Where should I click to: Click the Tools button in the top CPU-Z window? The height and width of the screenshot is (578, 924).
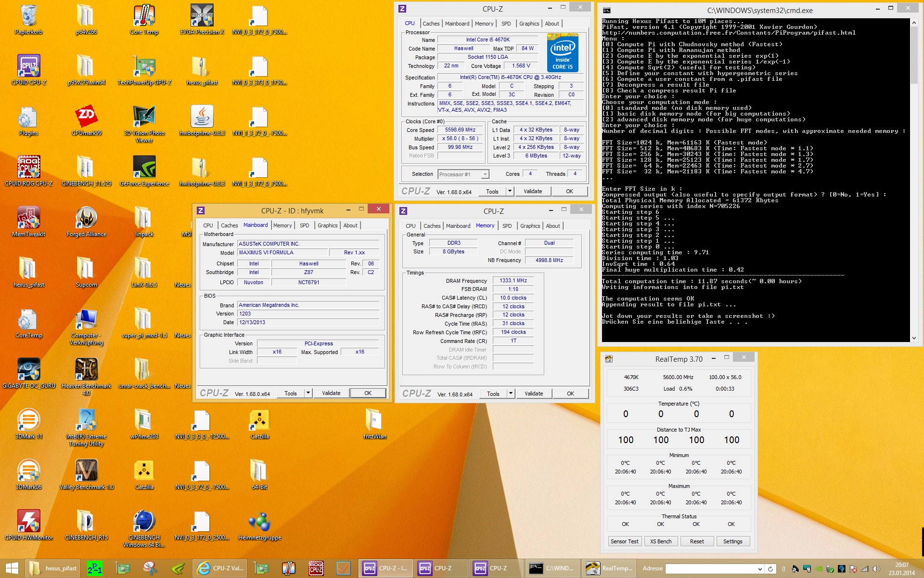coord(492,191)
